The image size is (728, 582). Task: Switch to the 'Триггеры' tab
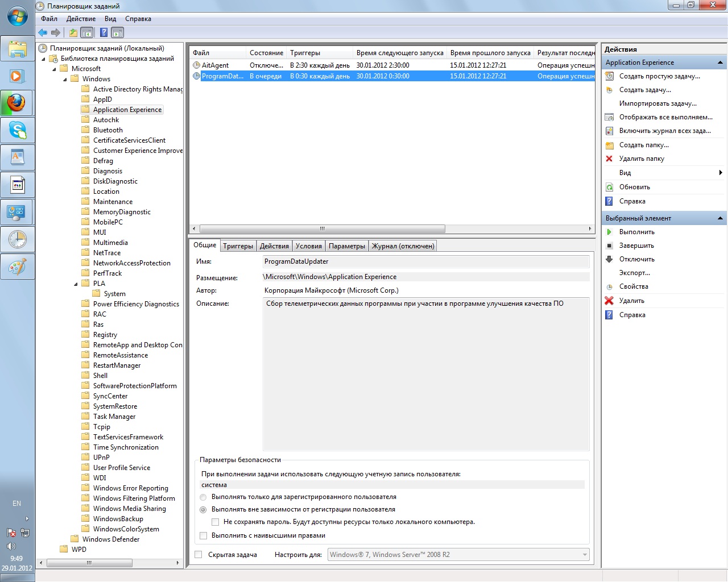238,246
